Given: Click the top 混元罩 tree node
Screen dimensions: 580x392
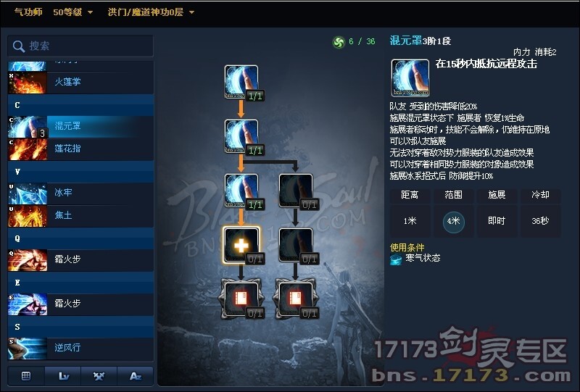Looking at the screenshot, I should (241, 82).
